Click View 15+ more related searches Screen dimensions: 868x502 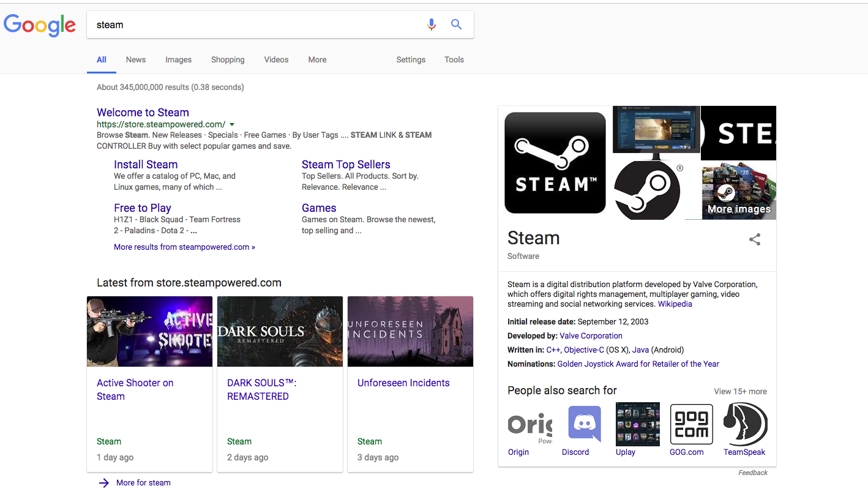[x=740, y=392]
